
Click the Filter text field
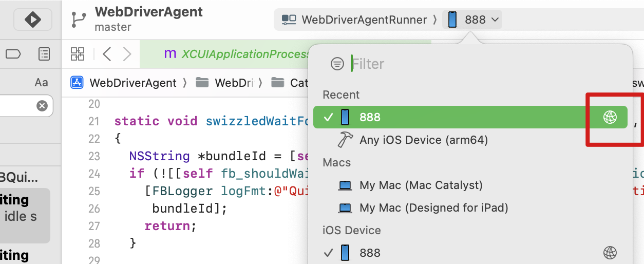point(462,64)
